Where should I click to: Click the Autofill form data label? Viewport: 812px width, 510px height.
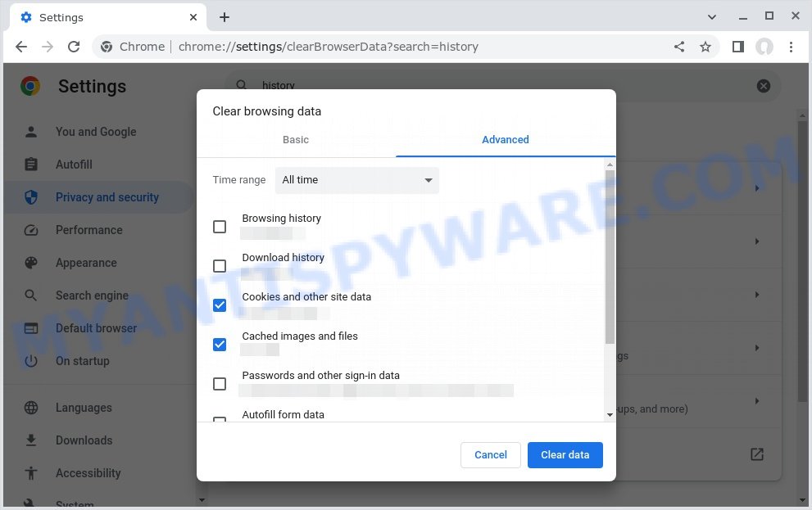pyautogui.click(x=284, y=415)
